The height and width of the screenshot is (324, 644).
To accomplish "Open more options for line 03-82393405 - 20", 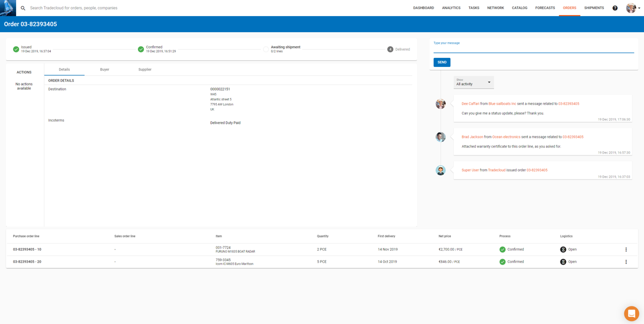I will pos(626,262).
